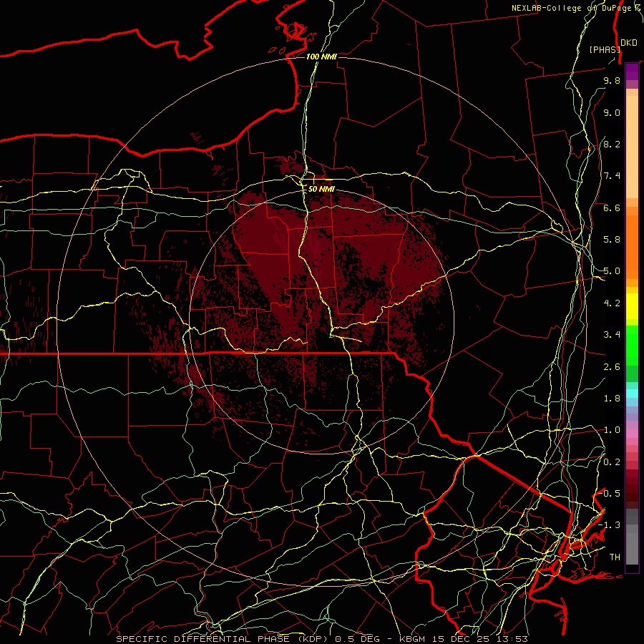Click the 4.2 scale value
The width and height of the screenshot is (644, 644).
(x=612, y=303)
